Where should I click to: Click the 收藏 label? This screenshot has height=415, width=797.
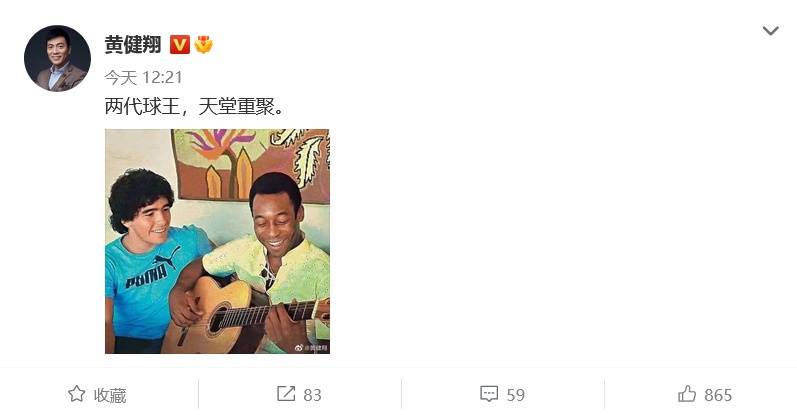point(110,395)
